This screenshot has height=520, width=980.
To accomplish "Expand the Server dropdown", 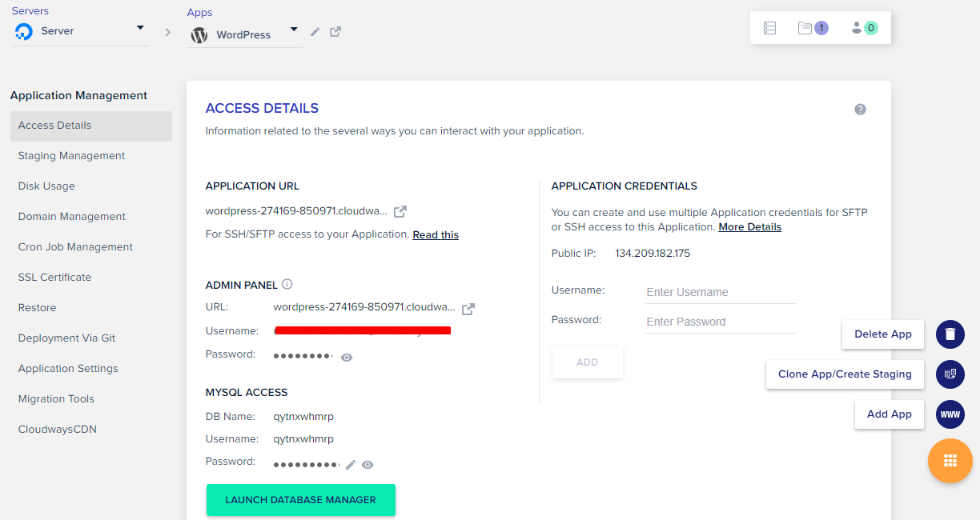I will click(x=140, y=27).
